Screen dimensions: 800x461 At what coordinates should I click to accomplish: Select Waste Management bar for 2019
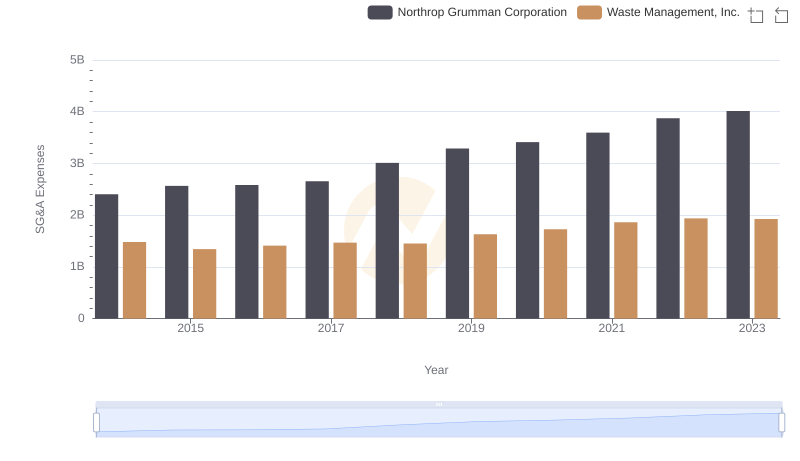tap(486, 276)
